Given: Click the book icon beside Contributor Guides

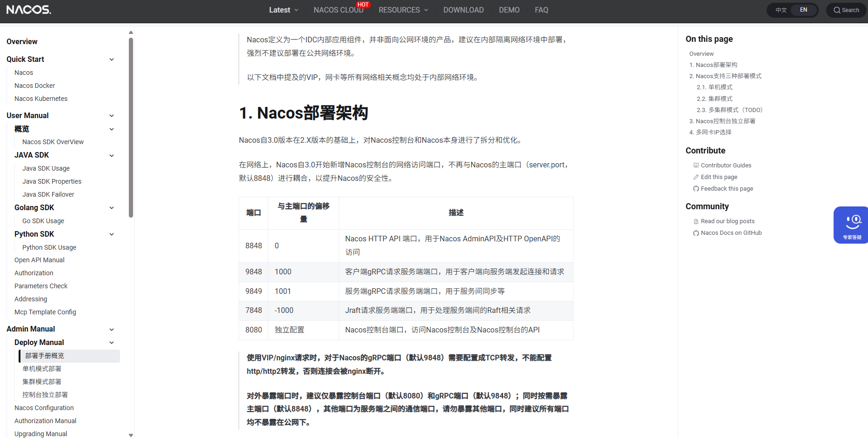Looking at the screenshot, I should (696, 165).
